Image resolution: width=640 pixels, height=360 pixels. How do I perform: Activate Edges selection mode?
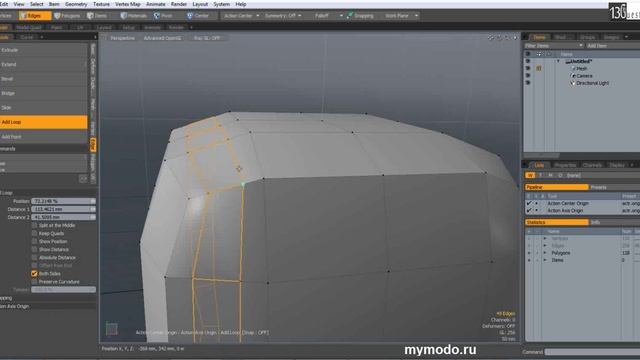point(35,16)
